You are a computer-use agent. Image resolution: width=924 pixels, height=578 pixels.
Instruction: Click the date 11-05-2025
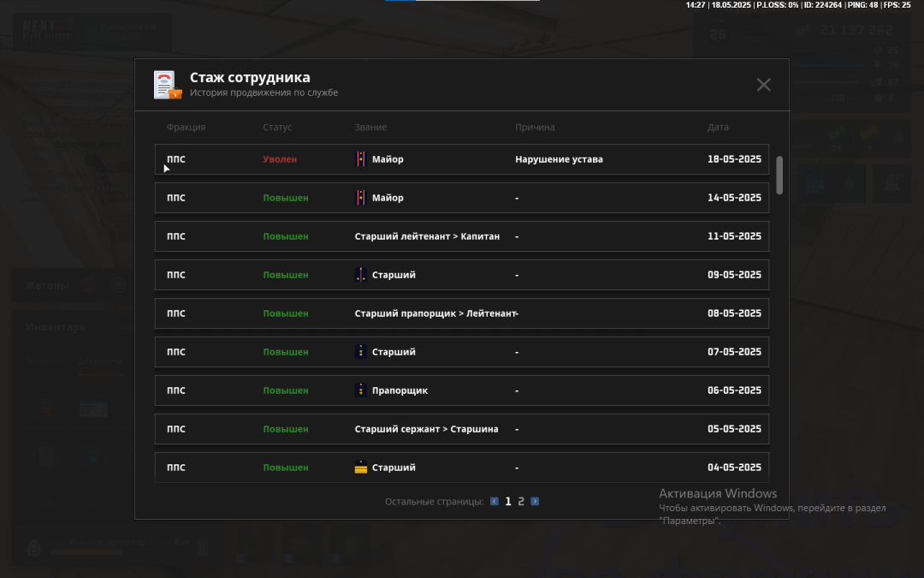(734, 236)
